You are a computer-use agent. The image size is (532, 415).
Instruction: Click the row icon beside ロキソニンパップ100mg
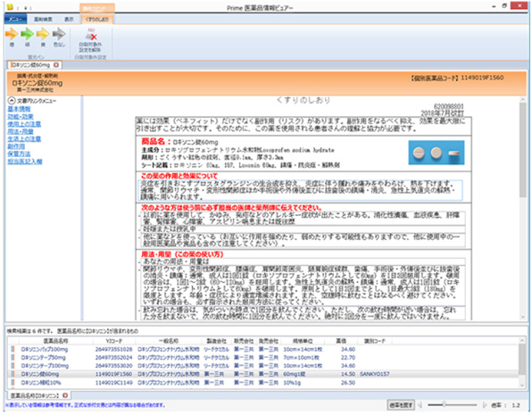coord(12,349)
